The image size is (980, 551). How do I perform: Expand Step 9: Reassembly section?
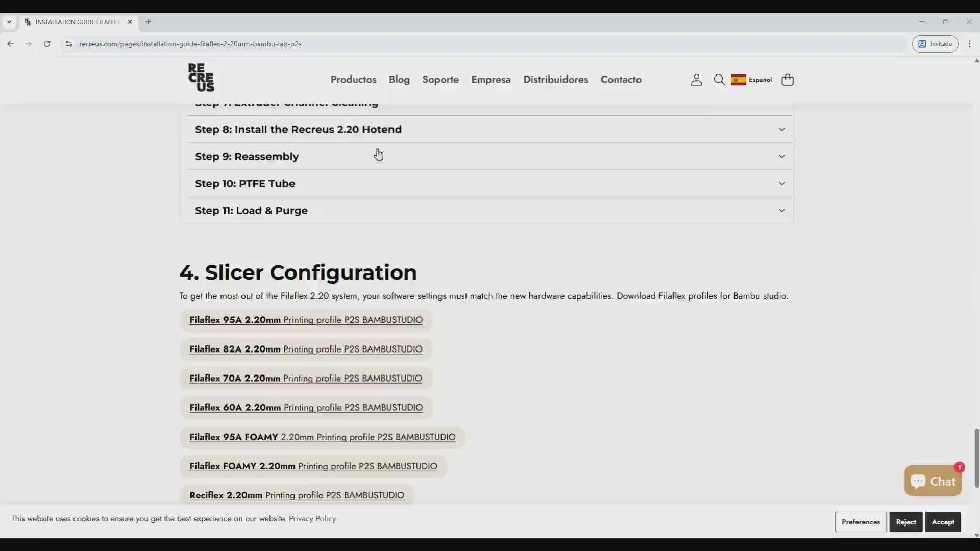(489, 157)
